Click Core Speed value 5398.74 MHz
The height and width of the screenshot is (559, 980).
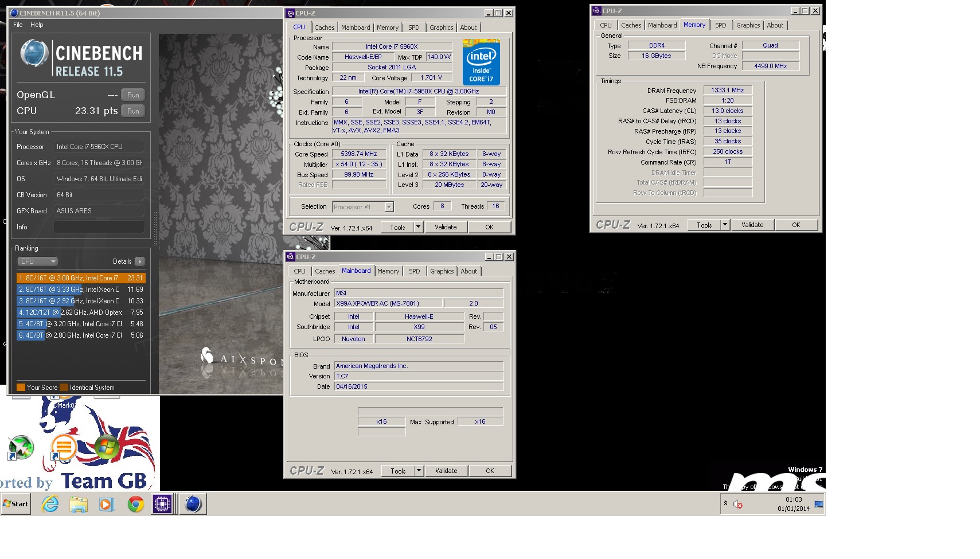pyautogui.click(x=359, y=154)
